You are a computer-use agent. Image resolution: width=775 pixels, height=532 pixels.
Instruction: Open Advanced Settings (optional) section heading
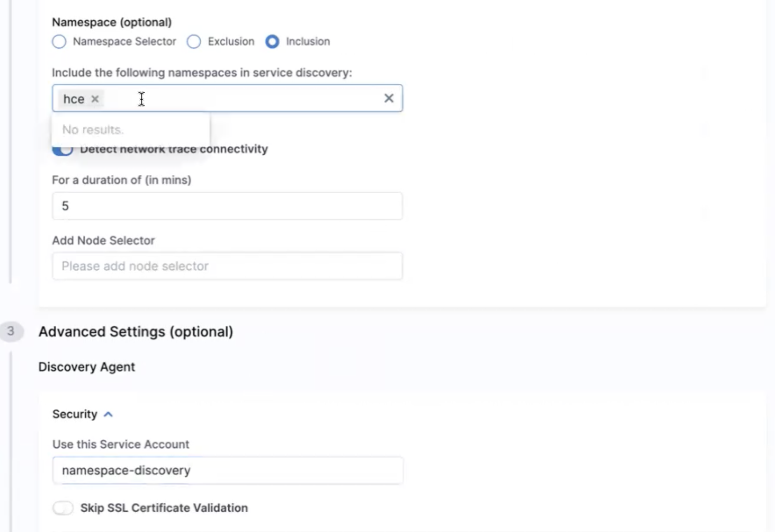(136, 332)
